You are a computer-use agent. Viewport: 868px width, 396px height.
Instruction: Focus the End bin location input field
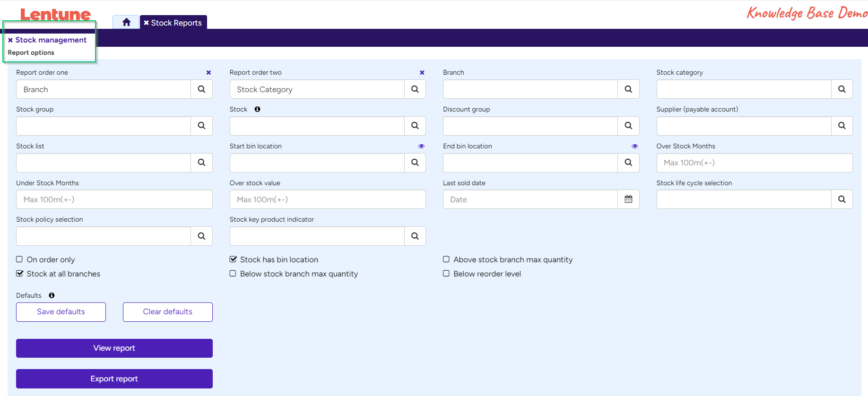[530, 163]
